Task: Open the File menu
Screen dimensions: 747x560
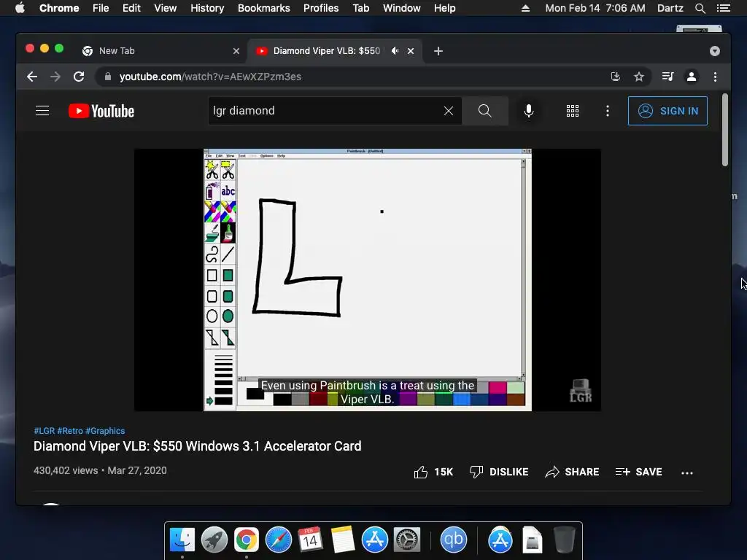Action: pos(101,8)
